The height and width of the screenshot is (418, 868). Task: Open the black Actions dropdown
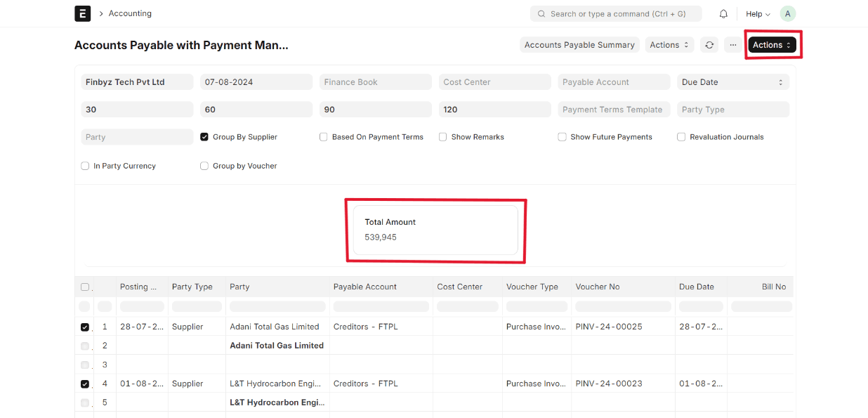pos(772,45)
